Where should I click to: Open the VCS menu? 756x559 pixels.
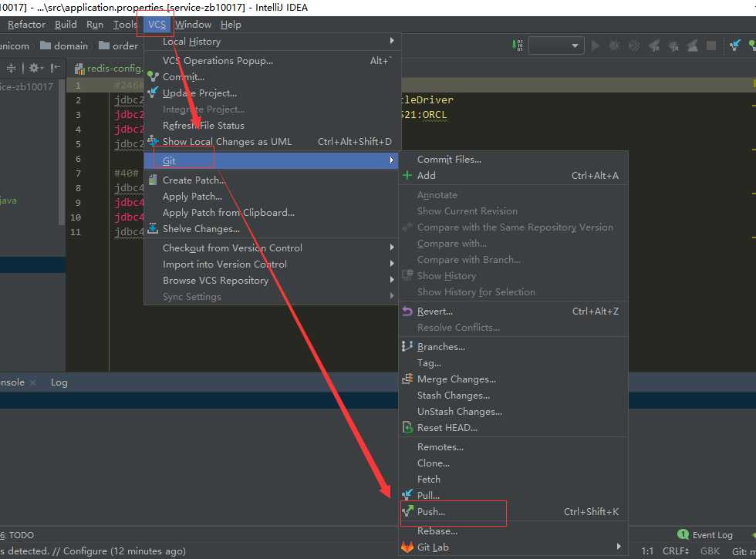[157, 25]
